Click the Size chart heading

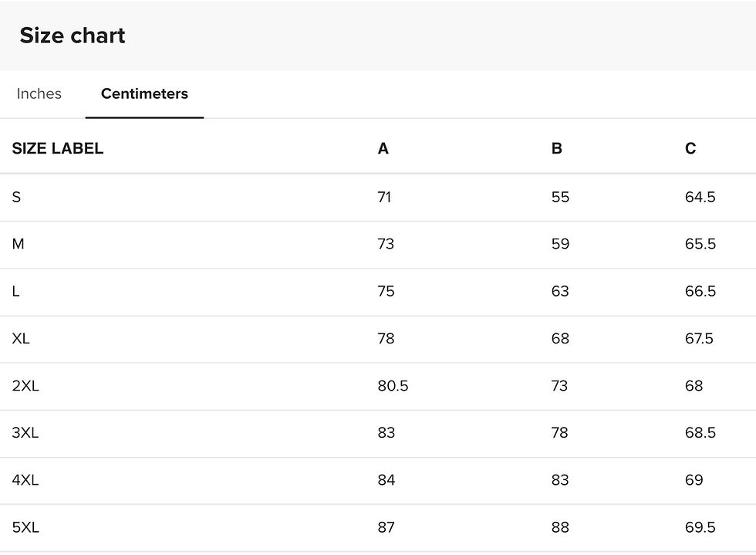pos(73,36)
